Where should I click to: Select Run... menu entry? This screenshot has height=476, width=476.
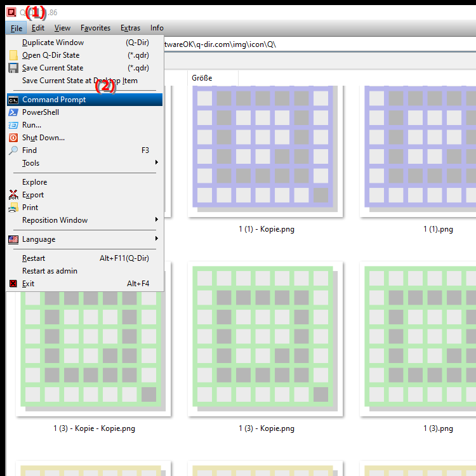(84, 125)
